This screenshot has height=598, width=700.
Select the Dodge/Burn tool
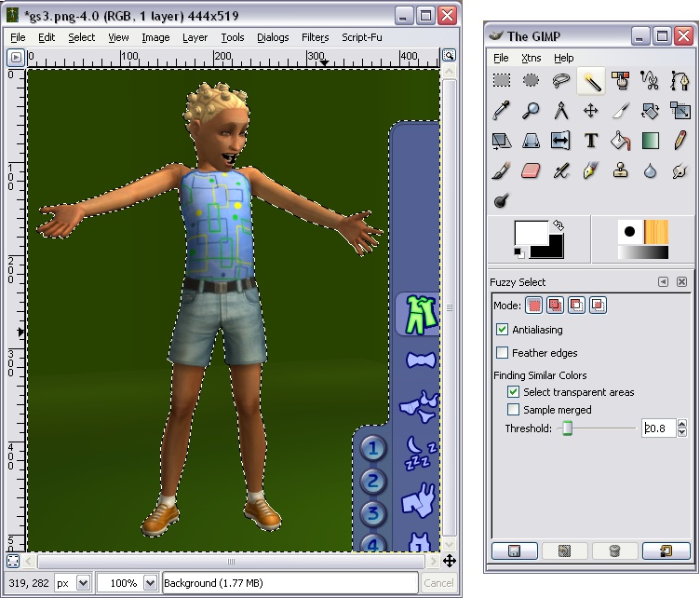[x=502, y=200]
